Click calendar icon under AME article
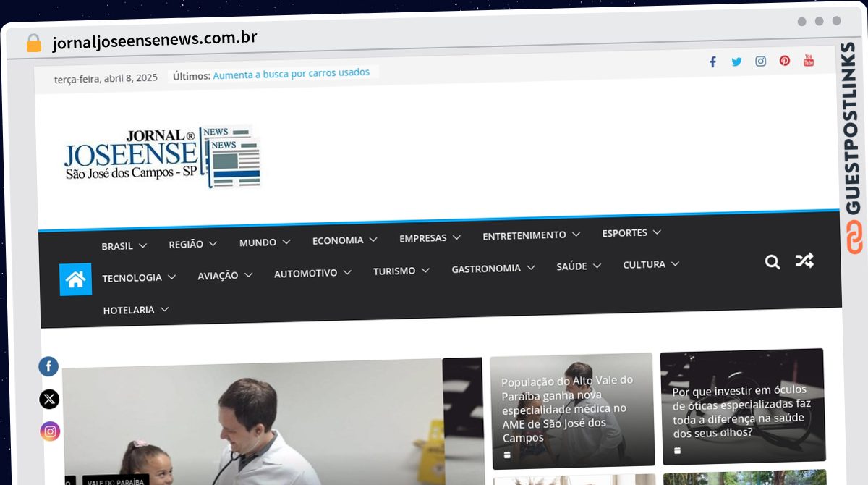The image size is (868, 485). [507, 455]
